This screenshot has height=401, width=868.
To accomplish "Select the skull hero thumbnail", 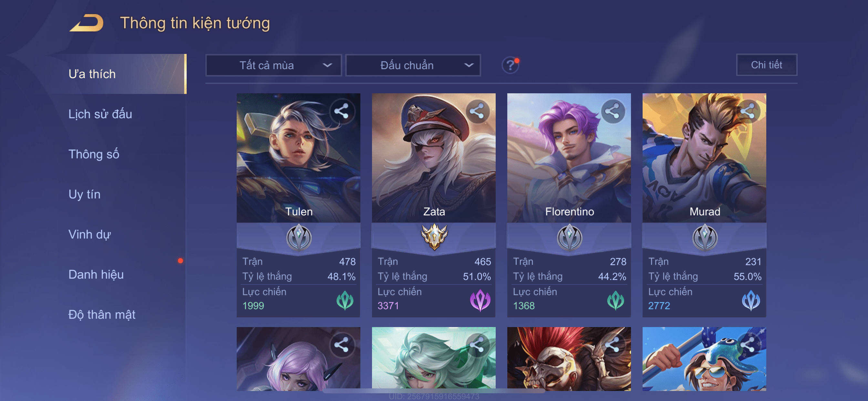I will pyautogui.click(x=569, y=358).
